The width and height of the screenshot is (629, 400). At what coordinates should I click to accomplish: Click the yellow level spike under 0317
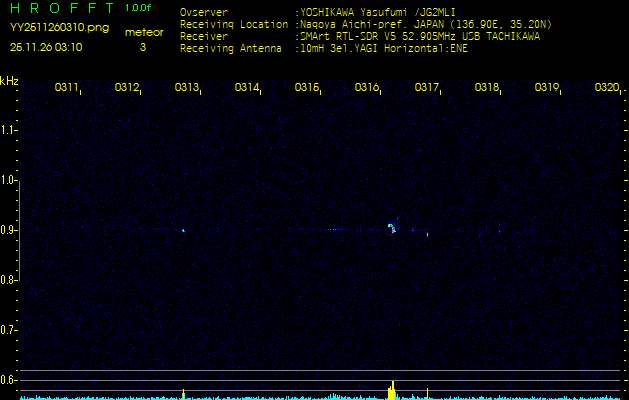tap(427, 394)
